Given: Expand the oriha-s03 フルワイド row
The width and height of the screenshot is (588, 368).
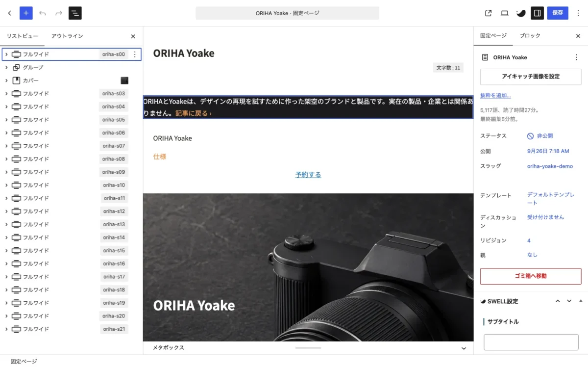Looking at the screenshot, I should [6, 94].
